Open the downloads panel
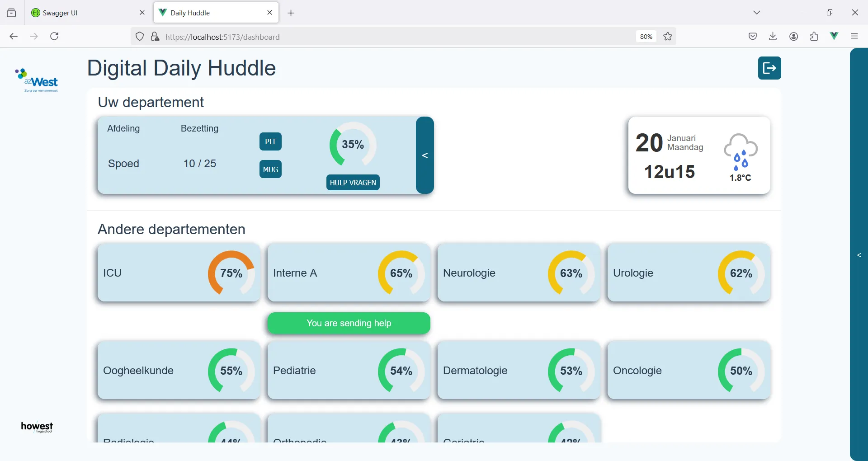The image size is (868, 461). pyautogui.click(x=773, y=37)
